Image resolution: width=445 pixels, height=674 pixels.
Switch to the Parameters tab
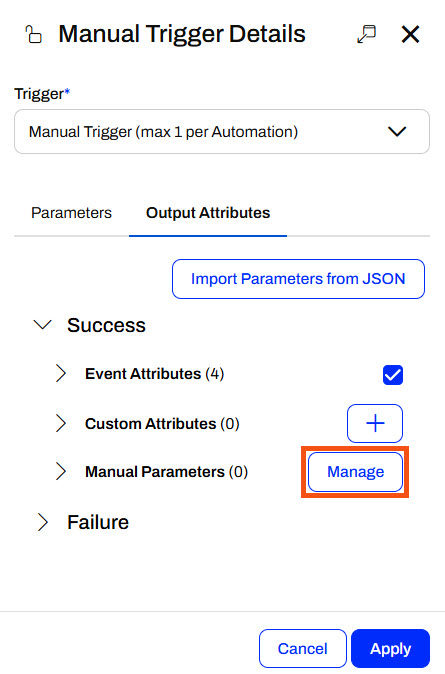(x=71, y=213)
